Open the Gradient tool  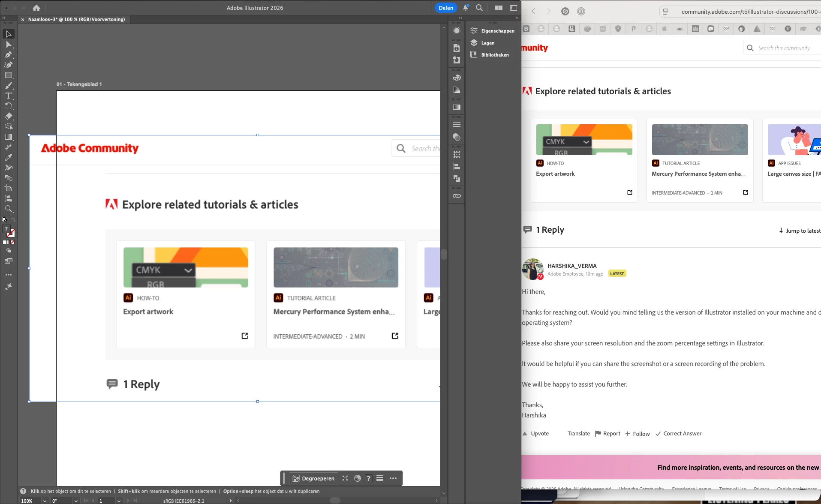9,137
